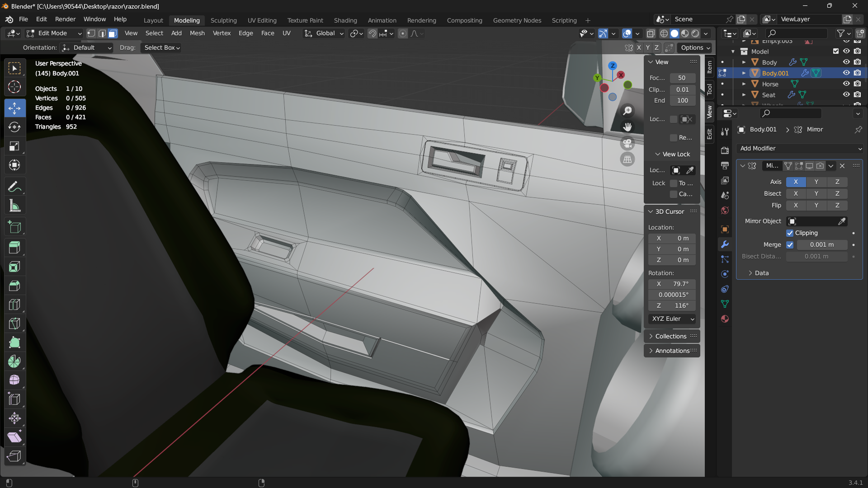Open the Edit Mode dropdown
Image resolution: width=868 pixels, height=488 pixels.
click(54, 33)
